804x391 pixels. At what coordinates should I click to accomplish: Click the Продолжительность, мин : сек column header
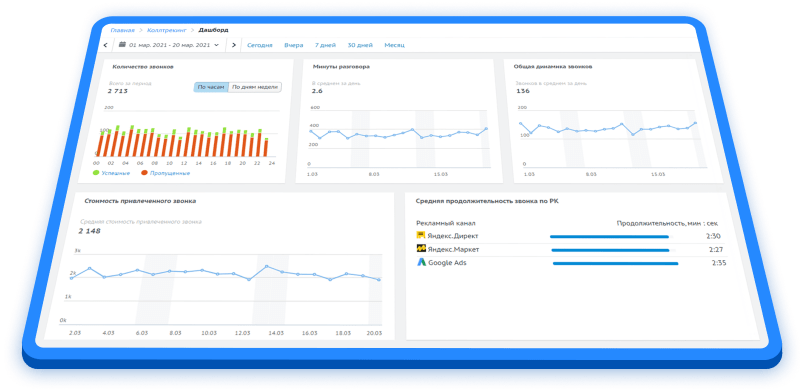click(667, 223)
